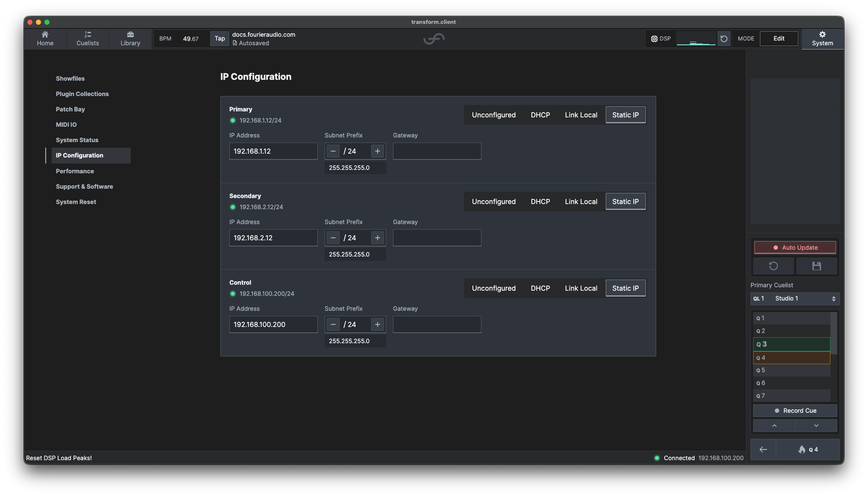
Task: Open Showfiles in the sidebar
Action: pyautogui.click(x=70, y=79)
